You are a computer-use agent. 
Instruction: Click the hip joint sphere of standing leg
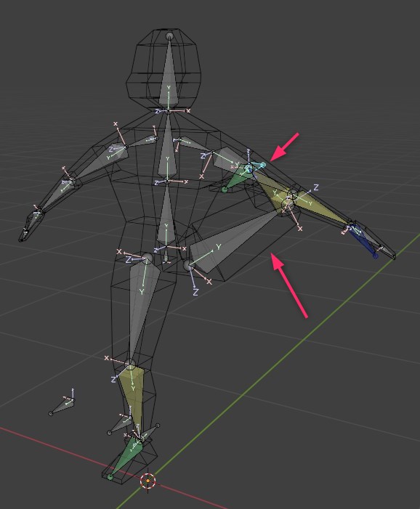(x=147, y=258)
